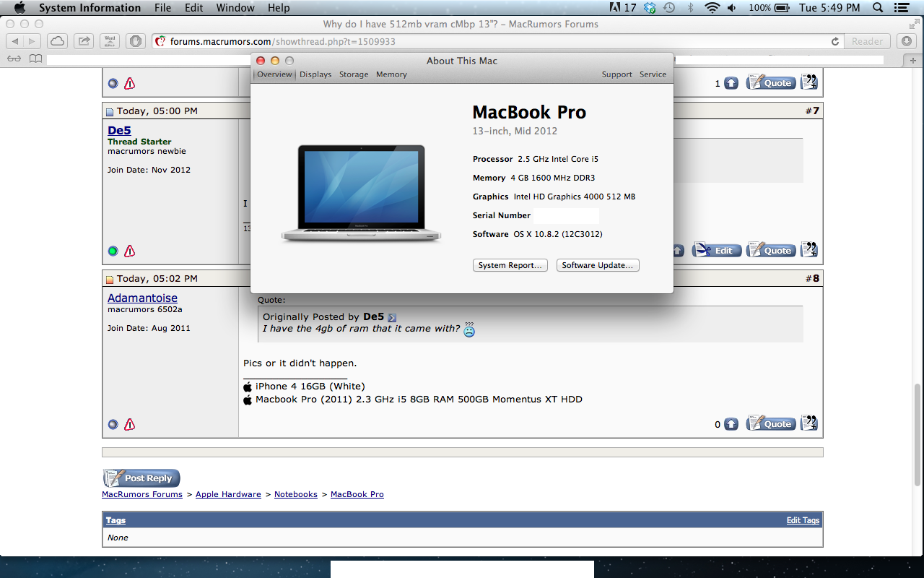Viewport: 924px width, 578px height.
Task: Go to Notebooks breadcrumb link
Action: [x=296, y=494]
